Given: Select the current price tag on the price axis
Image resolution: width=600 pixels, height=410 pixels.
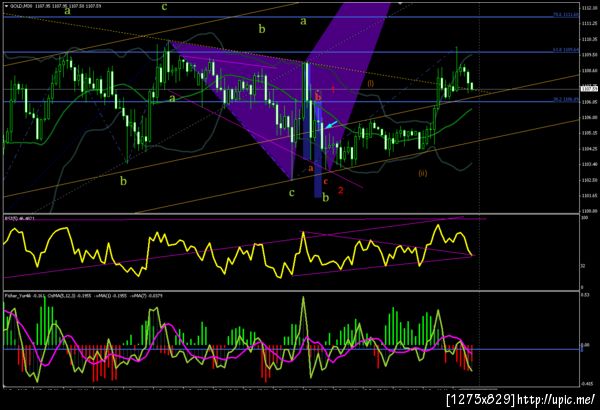Looking at the screenshot, I should [589, 89].
